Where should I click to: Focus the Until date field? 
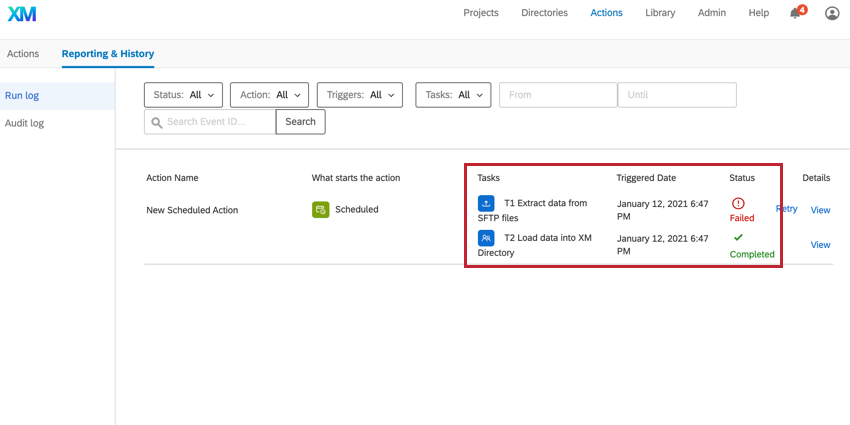tap(677, 95)
